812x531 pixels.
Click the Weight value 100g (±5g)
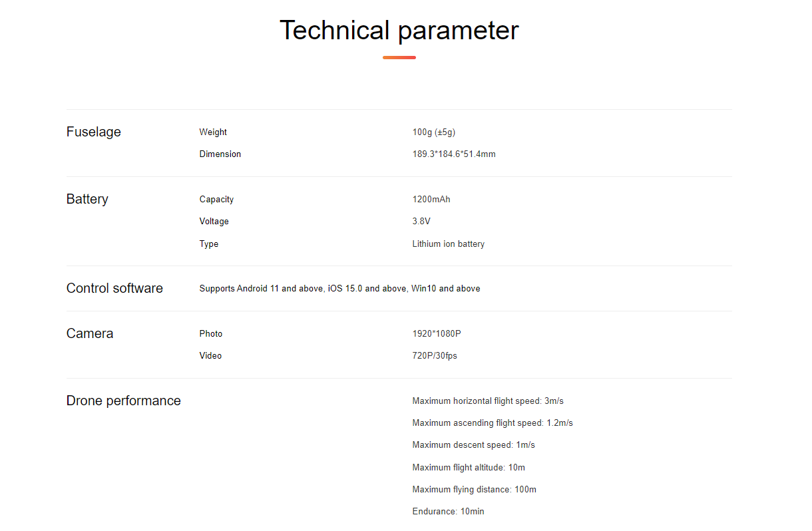click(x=434, y=132)
